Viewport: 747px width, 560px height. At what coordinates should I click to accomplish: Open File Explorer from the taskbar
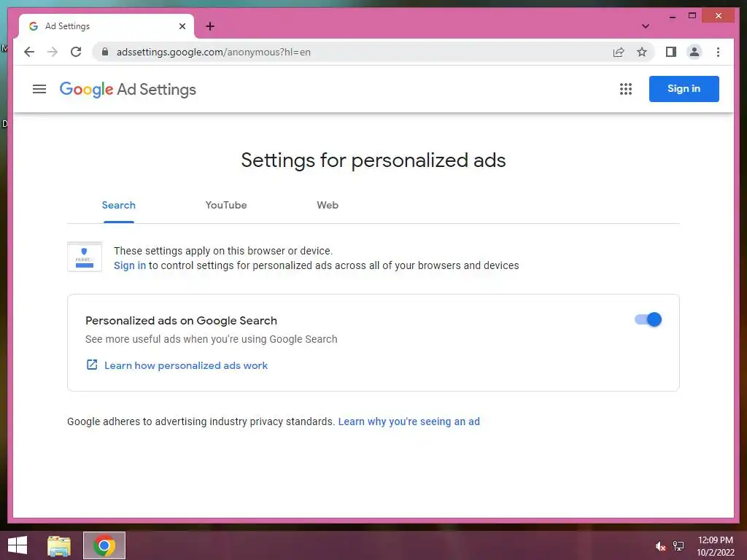click(x=59, y=545)
